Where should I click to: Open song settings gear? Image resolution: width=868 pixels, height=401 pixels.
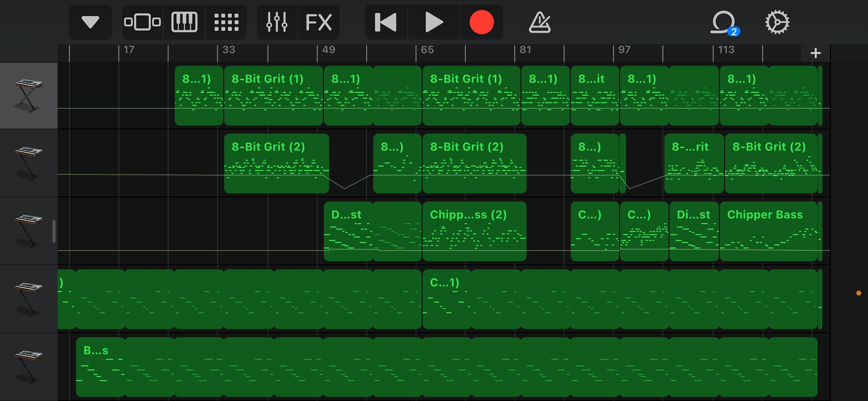point(777,22)
